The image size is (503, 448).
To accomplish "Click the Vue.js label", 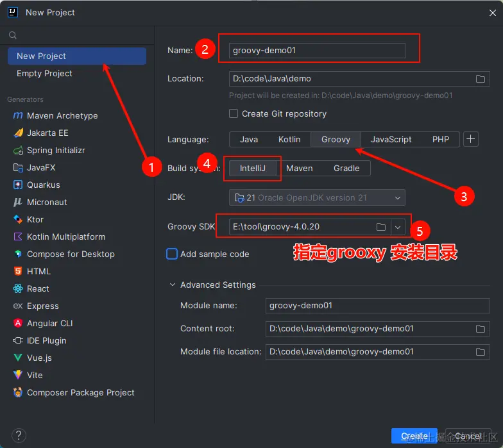I will click(39, 358).
